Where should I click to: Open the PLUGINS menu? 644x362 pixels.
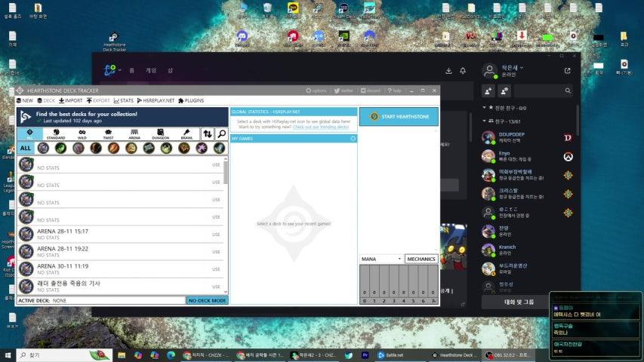click(x=191, y=100)
